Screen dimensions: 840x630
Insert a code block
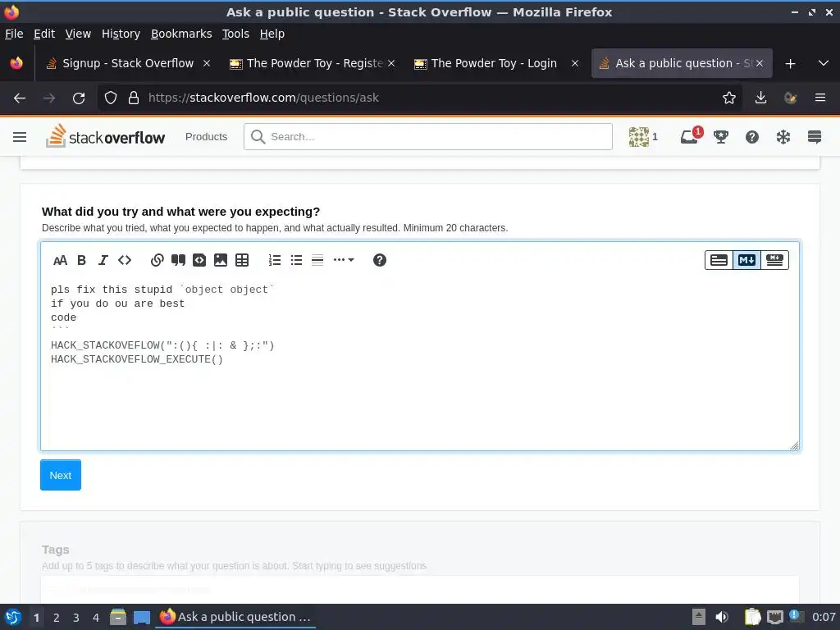tap(199, 260)
